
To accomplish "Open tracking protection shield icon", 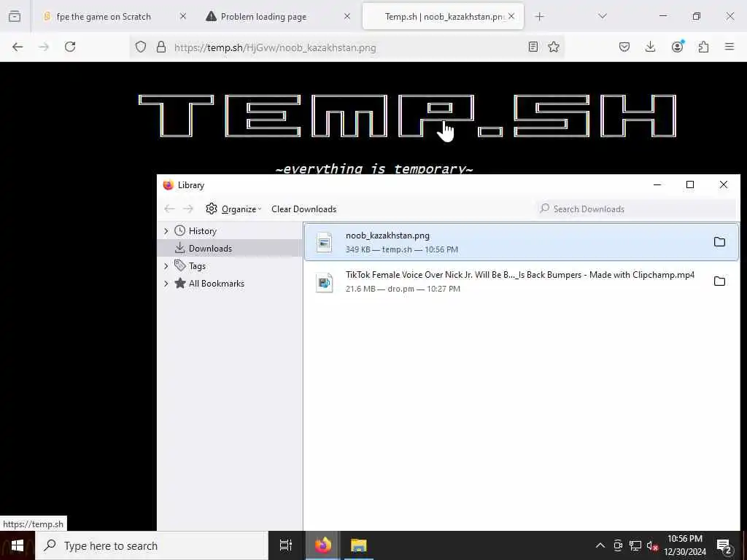I will (x=141, y=47).
